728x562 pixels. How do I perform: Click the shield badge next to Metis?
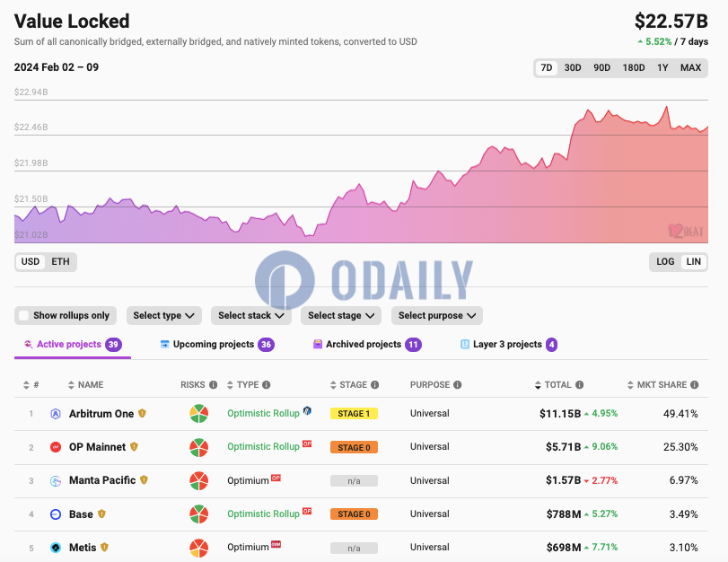[x=104, y=547]
